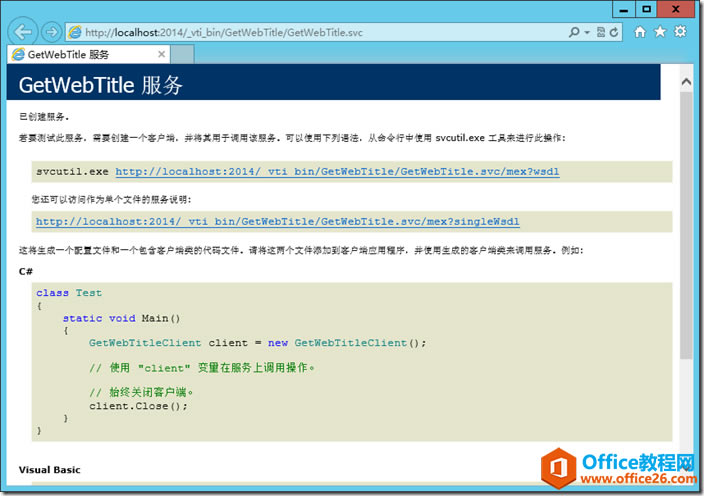Click the IE favicon on the tab
704x496 pixels.
[18, 54]
